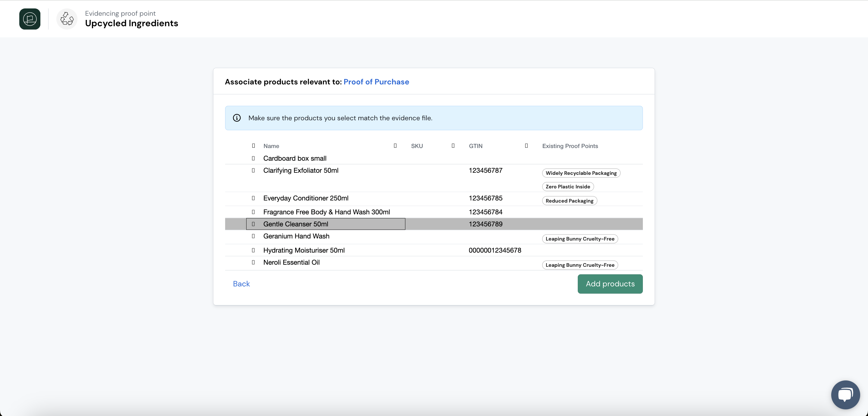
Task: Click the Add products button
Action: 610,284
